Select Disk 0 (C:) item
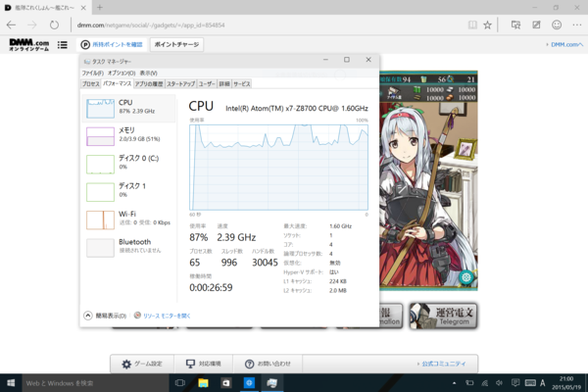588x392 pixels. [128, 164]
